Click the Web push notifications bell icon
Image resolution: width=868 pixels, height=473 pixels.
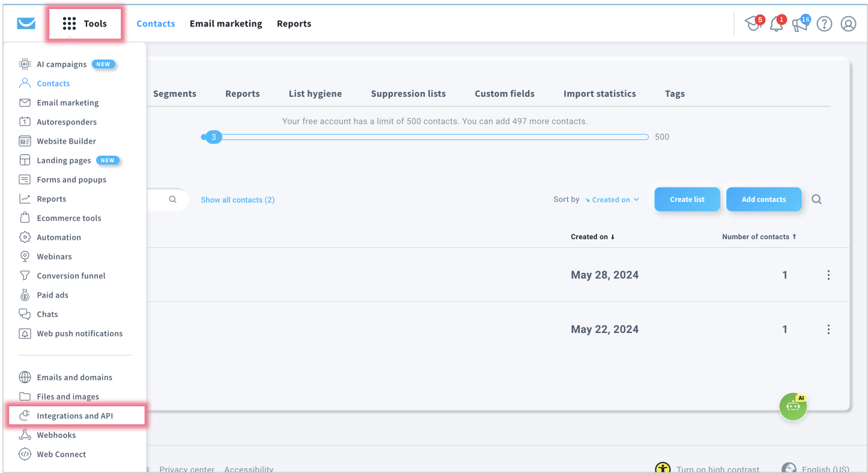click(x=25, y=334)
